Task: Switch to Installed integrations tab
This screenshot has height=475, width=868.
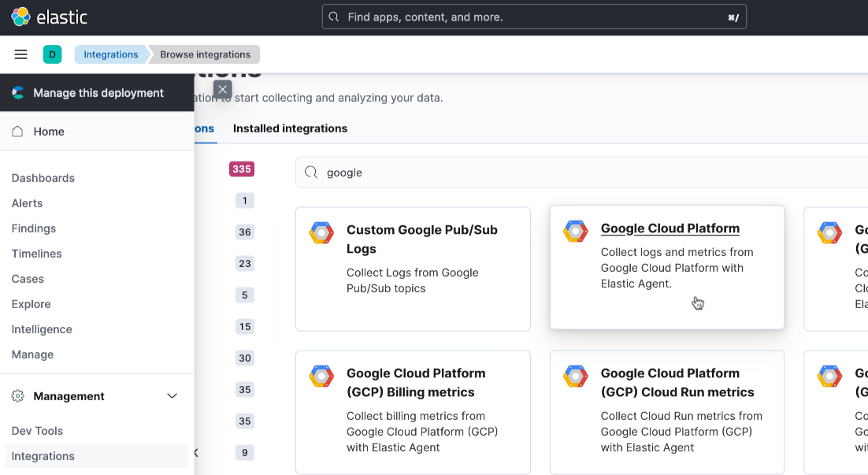Action: pyautogui.click(x=290, y=128)
